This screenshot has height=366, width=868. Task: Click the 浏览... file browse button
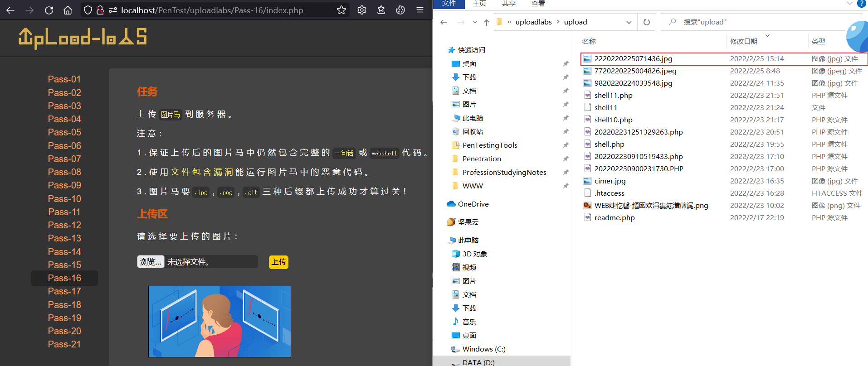tap(151, 262)
